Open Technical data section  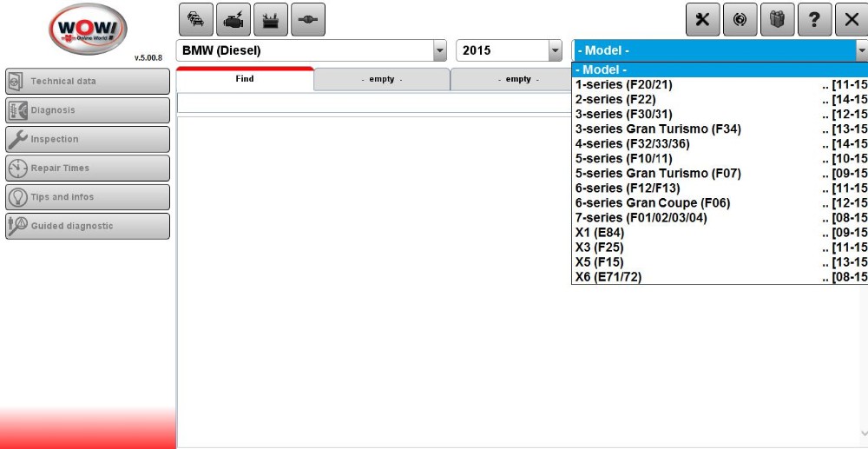pyautogui.click(x=88, y=82)
